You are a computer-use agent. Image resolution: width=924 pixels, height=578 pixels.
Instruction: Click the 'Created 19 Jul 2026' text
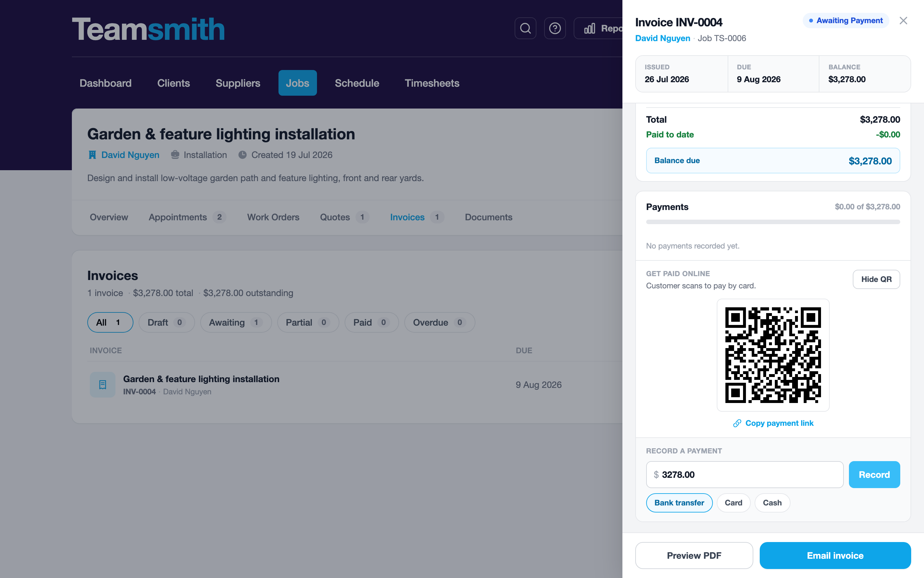[x=292, y=155]
